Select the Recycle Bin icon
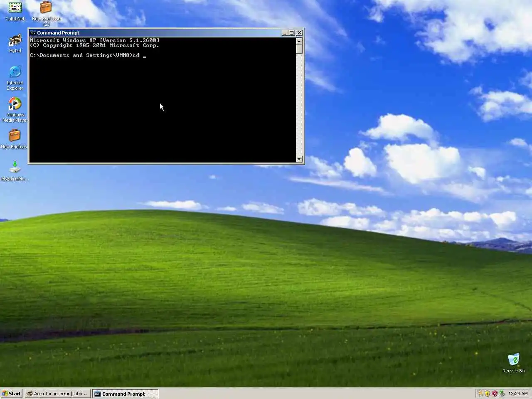 514,363
